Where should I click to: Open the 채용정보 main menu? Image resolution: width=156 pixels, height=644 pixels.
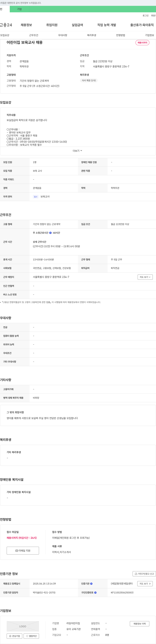tap(26, 25)
